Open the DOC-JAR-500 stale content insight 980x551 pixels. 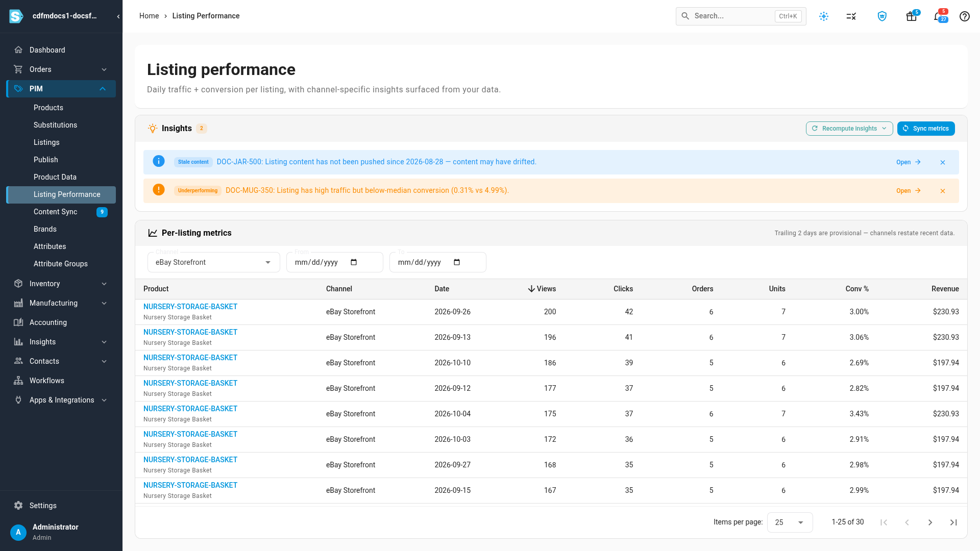(x=909, y=162)
